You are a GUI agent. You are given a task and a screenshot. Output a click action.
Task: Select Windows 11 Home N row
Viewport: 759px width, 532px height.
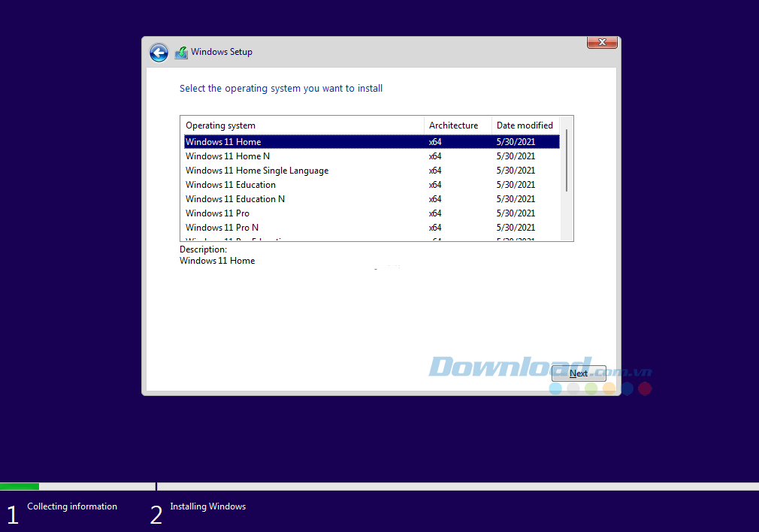tap(372, 156)
